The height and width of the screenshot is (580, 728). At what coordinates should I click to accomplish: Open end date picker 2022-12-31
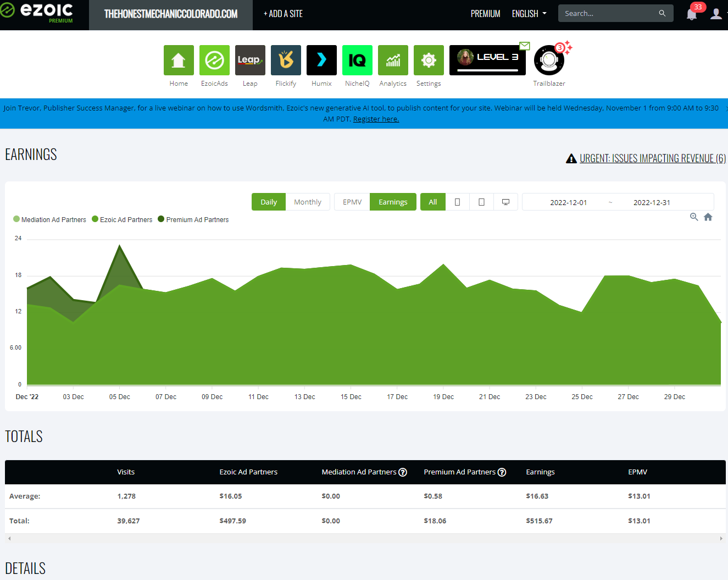pos(652,202)
